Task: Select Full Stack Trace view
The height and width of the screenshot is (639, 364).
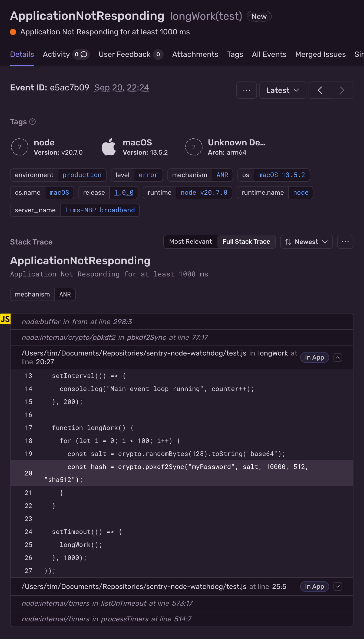Action: pos(246,242)
